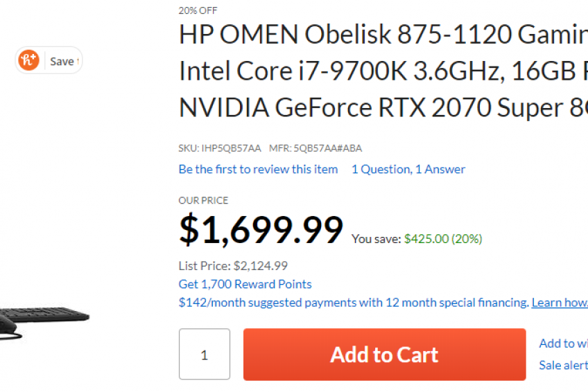Click the '20% OFF' label
Screen dimensions: 588x392
click(x=198, y=10)
